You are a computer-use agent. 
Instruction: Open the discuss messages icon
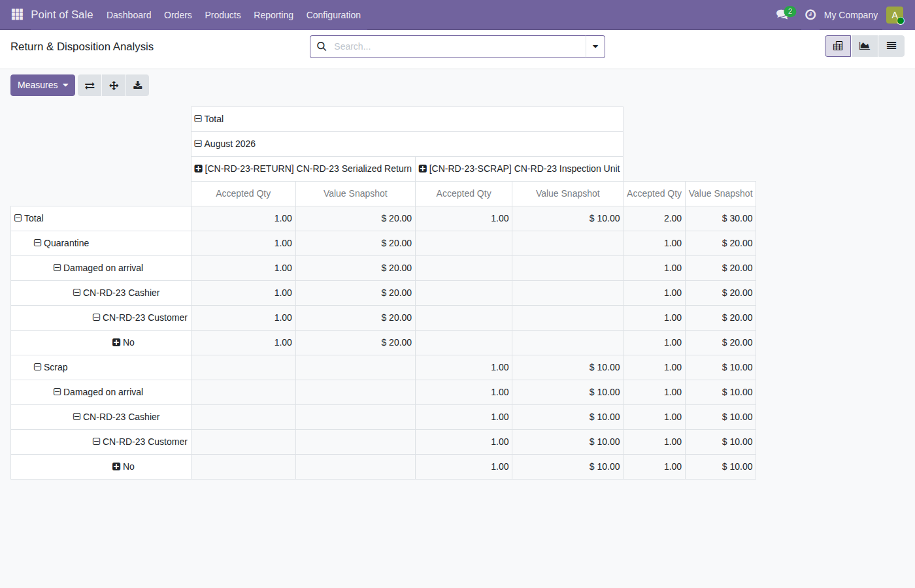point(782,14)
